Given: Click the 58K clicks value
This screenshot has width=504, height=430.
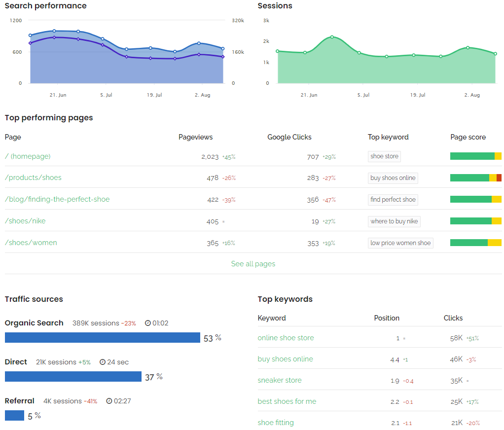Looking at the screenshot, I should point(456,338).
